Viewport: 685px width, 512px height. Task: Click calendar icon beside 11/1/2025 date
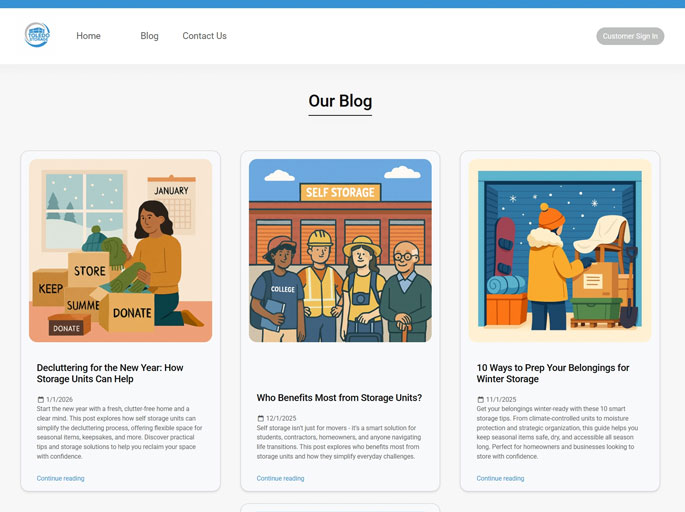point(481,400)
